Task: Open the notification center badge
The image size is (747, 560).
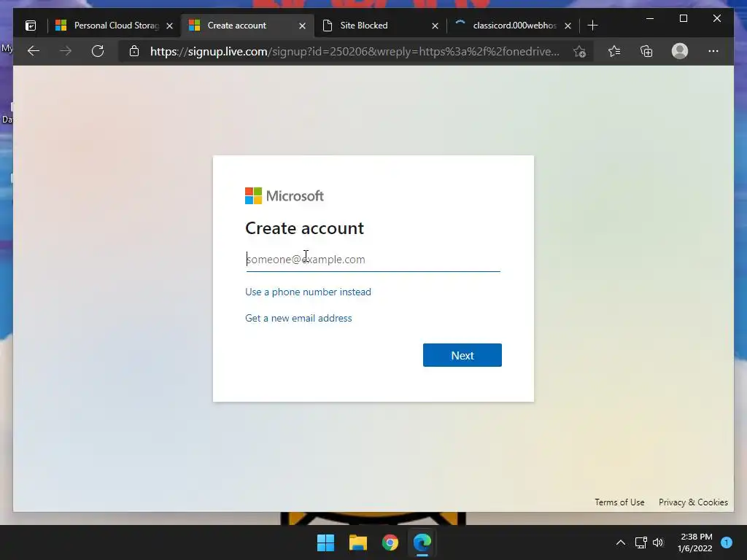Action: coord(727,542)
